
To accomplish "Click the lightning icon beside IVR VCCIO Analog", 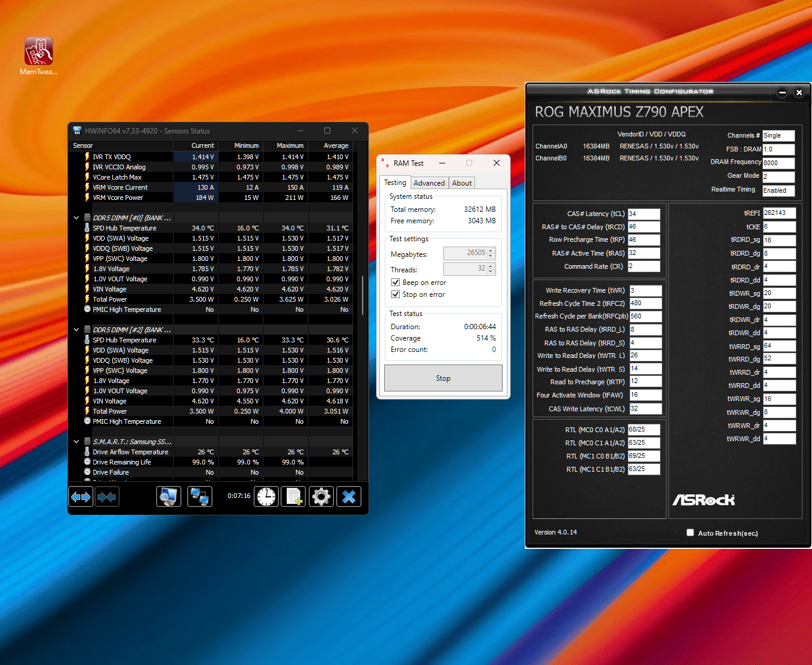I will point(87,167).
